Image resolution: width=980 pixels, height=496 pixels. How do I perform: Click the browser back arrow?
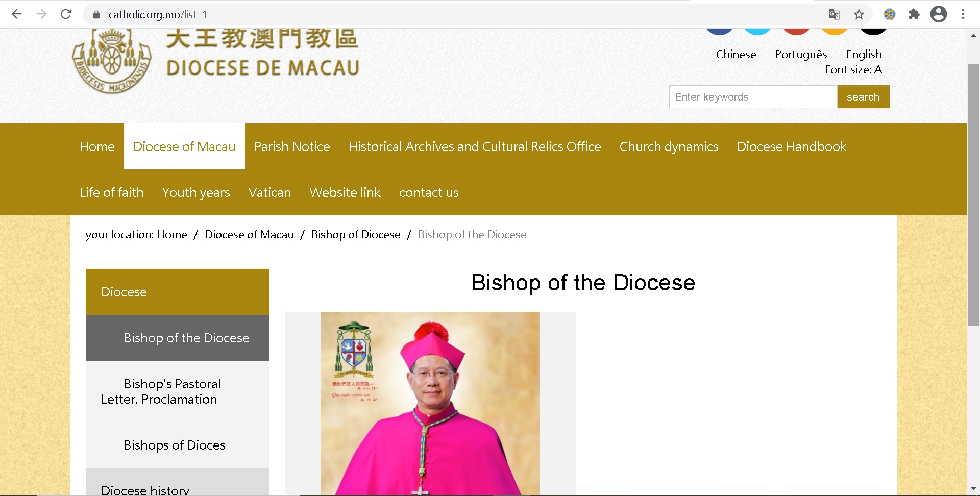coord(17,14)
